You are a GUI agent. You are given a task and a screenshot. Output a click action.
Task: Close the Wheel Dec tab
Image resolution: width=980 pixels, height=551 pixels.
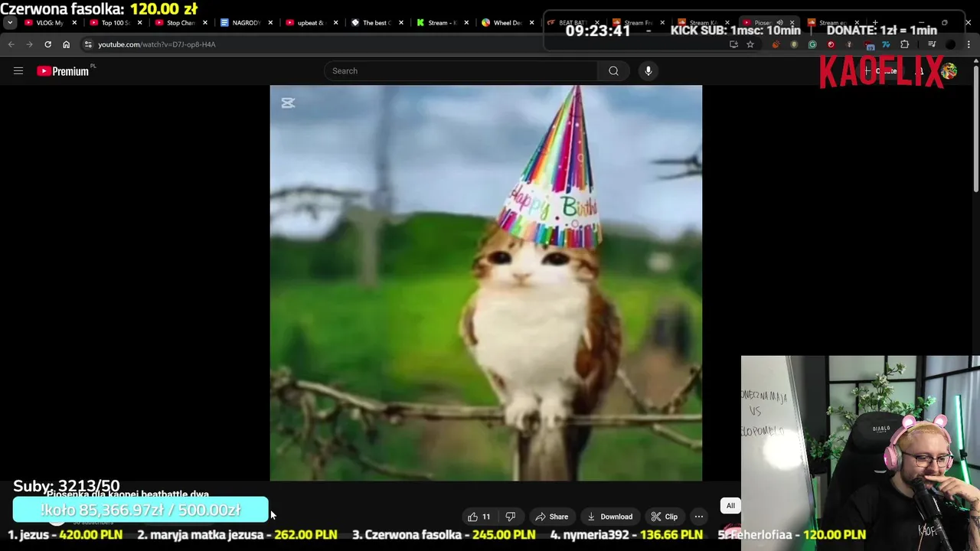pos(531,23)
